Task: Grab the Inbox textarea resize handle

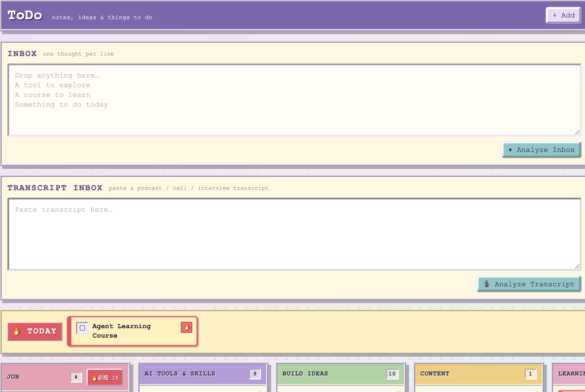Action: pos(577,132)
